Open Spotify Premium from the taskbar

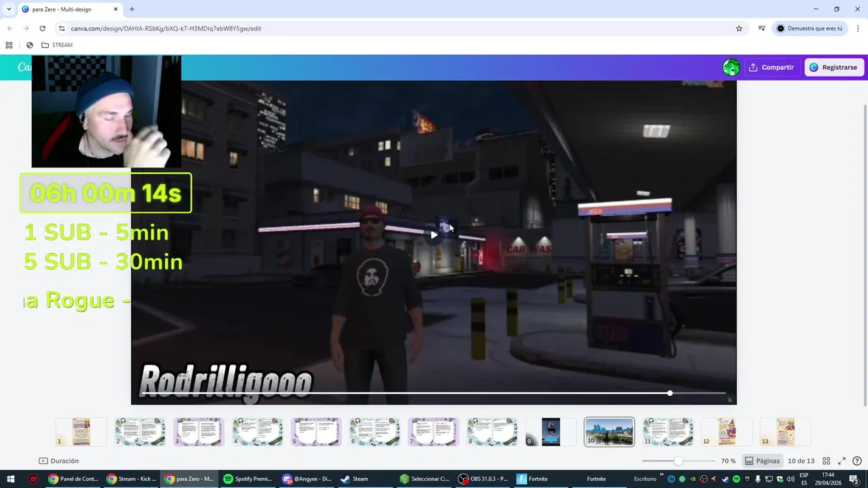(248, 479)
